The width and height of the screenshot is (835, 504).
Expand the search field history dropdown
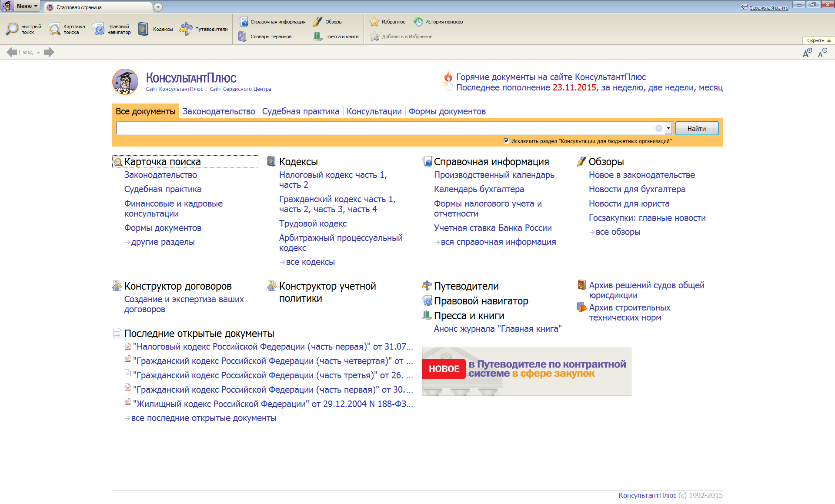[x=668, y=128]
